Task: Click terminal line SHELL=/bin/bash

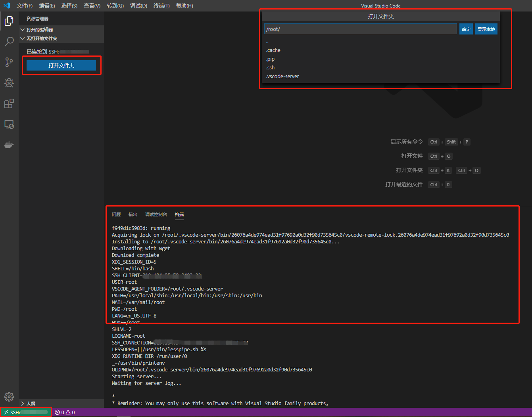Action: (x=133, y=269)
